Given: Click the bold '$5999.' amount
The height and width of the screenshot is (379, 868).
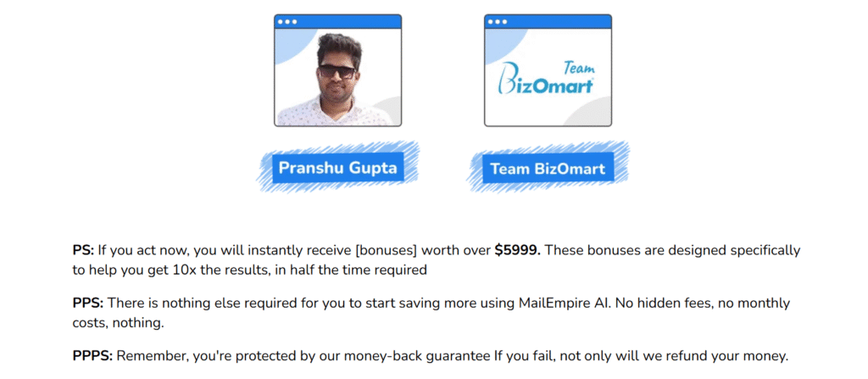Looking at the screenshot, I should click(518, 250).
